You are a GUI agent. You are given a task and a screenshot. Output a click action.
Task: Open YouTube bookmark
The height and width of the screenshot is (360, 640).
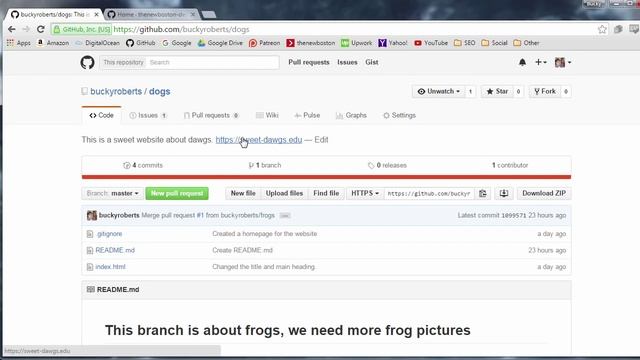pyautogui.click(x=431, y=43)
